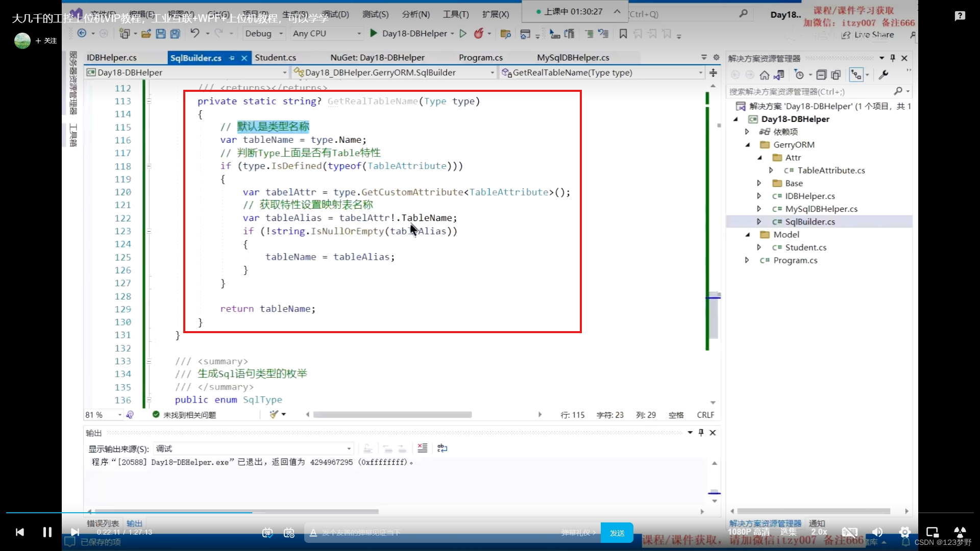The height and width of the screenshot is (551, 980).
Task: Click the Save All toolbar icon
Action: click(x=175, y=34)
